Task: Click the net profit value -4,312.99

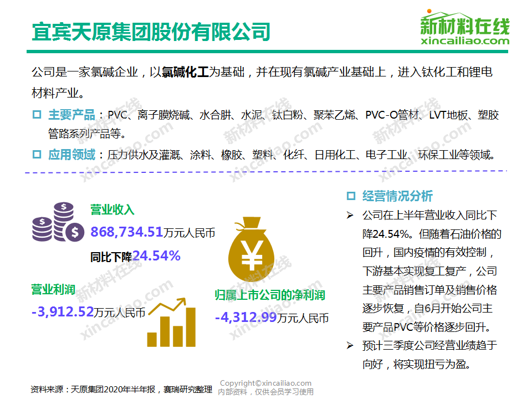Action: point(246,318)
